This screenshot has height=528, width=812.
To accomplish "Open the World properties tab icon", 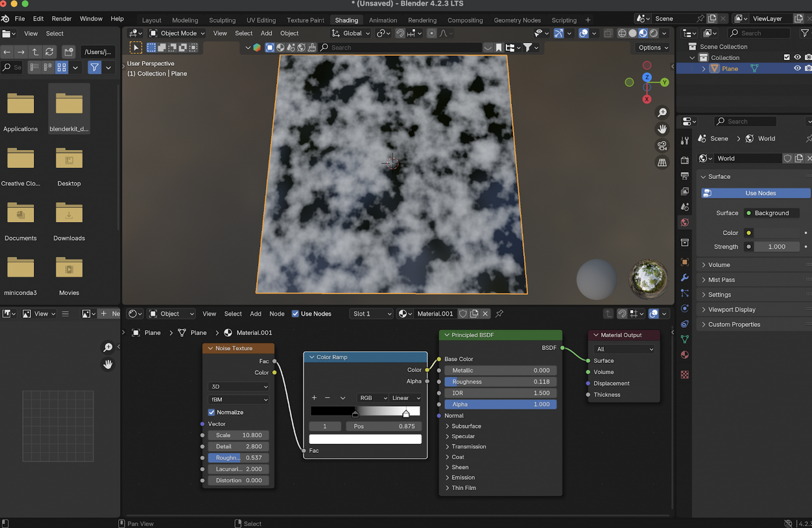I will coord(685,222).
